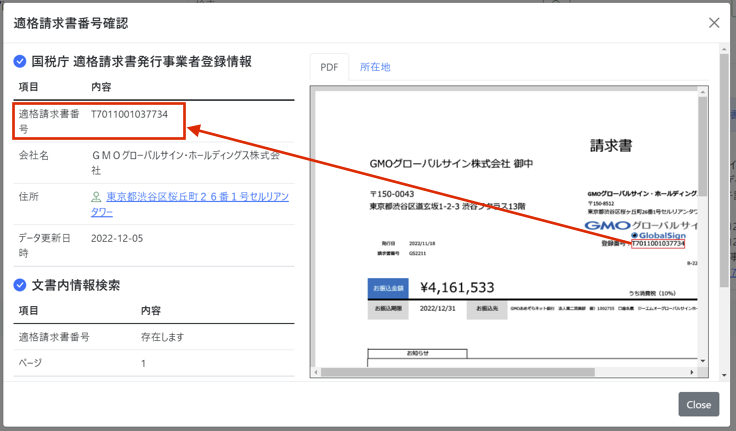Click the blue check icon next to 文書内情報検索
This screenshot has width=736, height=431.
pos(20,285)
